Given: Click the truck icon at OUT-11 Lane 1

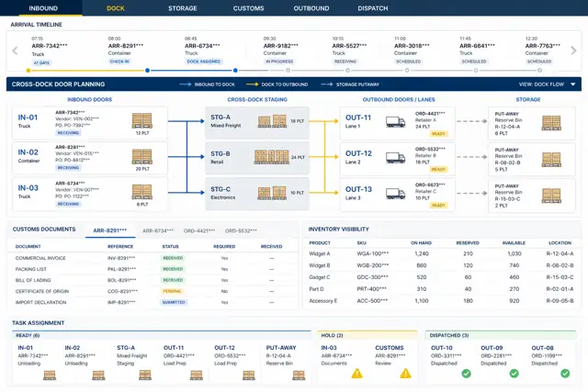Looking at the screenshot, I should click(x=396, y=121).
